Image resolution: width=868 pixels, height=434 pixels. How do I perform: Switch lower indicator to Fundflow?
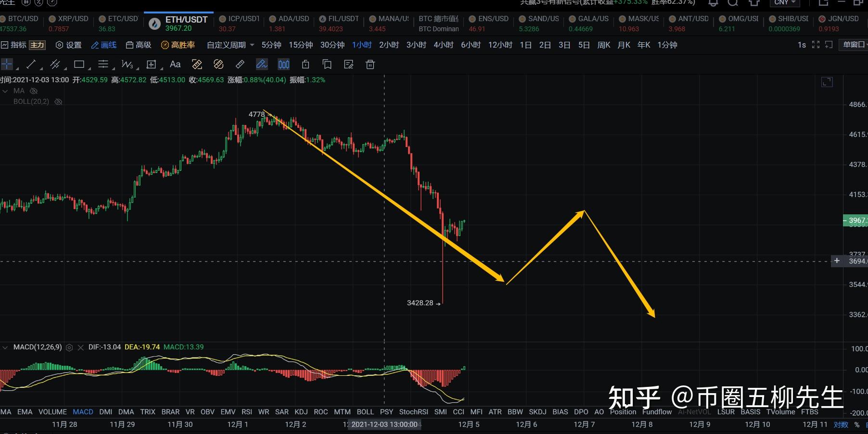(657, 412)
